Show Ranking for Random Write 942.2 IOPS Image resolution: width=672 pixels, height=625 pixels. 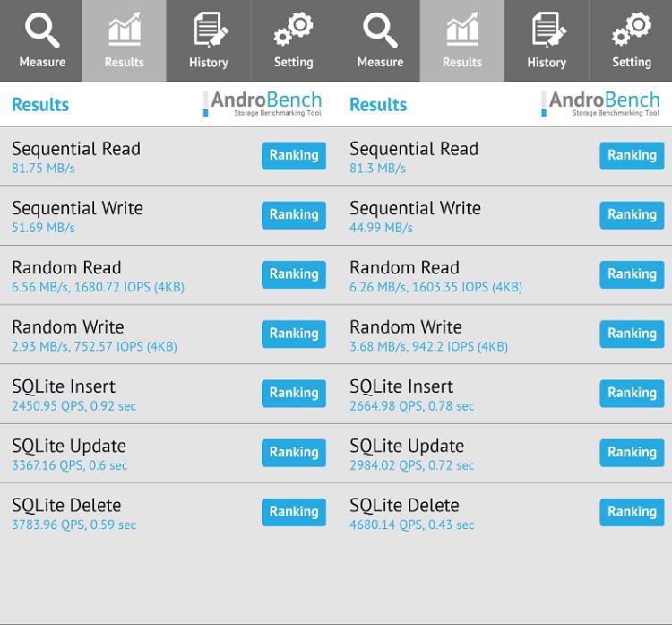pos(632,334)
